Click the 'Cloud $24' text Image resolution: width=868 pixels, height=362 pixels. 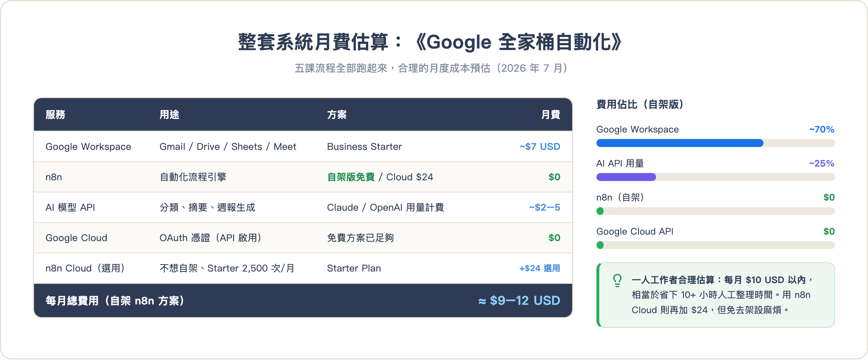pyautogui.click(x=410, y=177)
